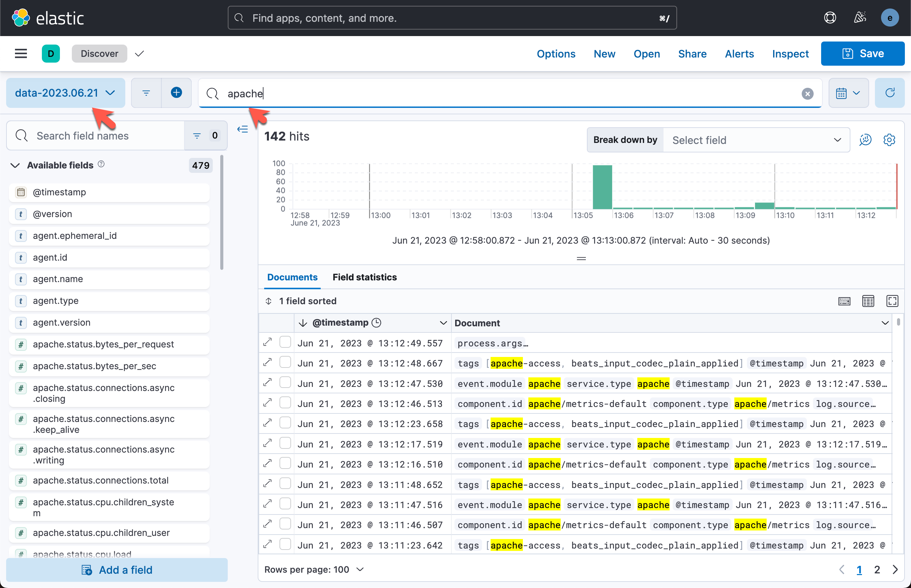Open the Break down by Select field dropdown
The width and height of the screenshot is (911, 588).
pyautogui.click(x=756, y=140)
